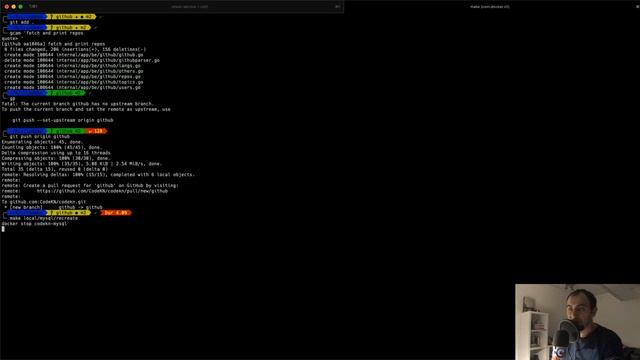Click the '8 files changed, 206 insertions' summary line
This screenshot has height=360, width=640.
pos(75,49)
